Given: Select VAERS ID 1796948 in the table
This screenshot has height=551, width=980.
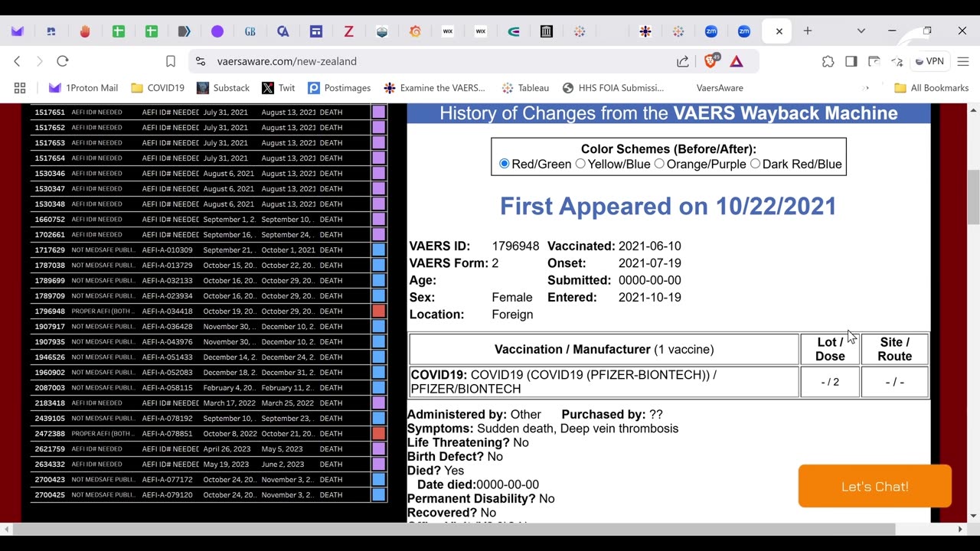Looking at the screenshot, I should pos(50,311).
